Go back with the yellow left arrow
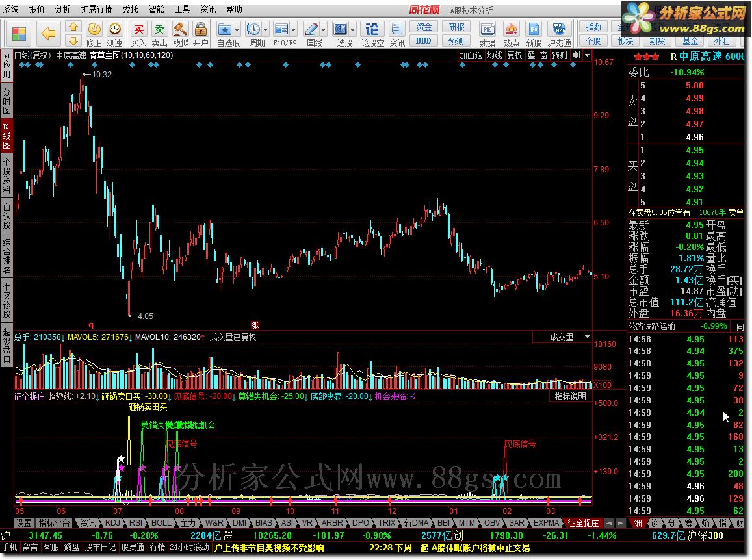 coord(49,34)
